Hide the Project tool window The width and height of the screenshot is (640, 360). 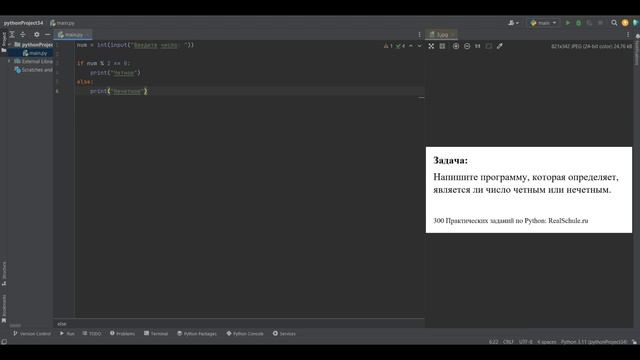click(x=47, y=35)
